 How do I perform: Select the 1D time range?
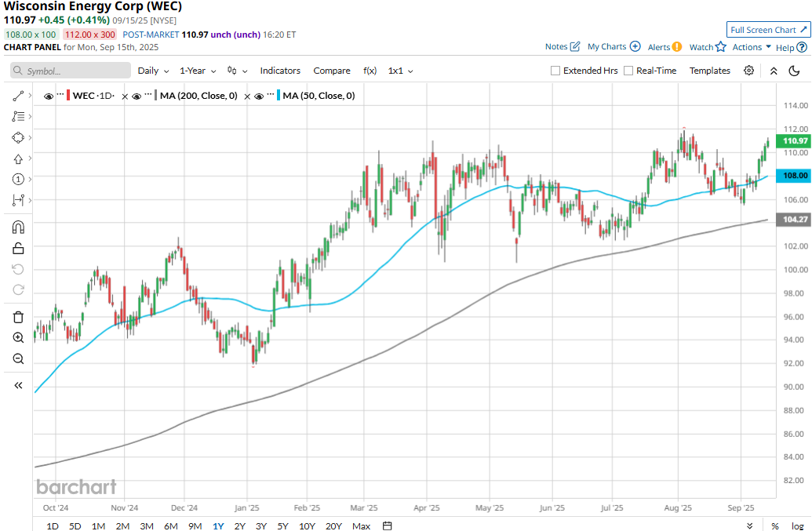53,526
